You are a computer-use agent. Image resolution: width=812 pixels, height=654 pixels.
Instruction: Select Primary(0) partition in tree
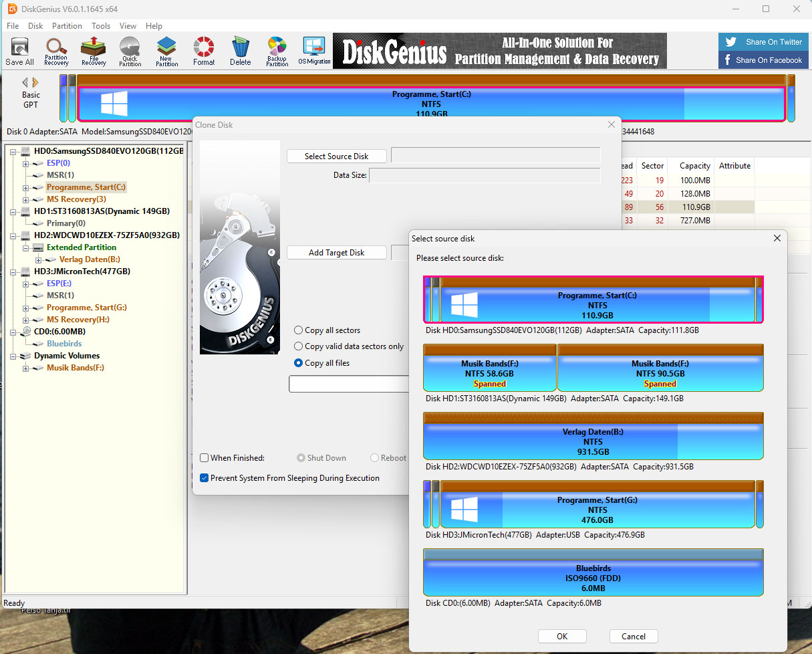[65, 223]
